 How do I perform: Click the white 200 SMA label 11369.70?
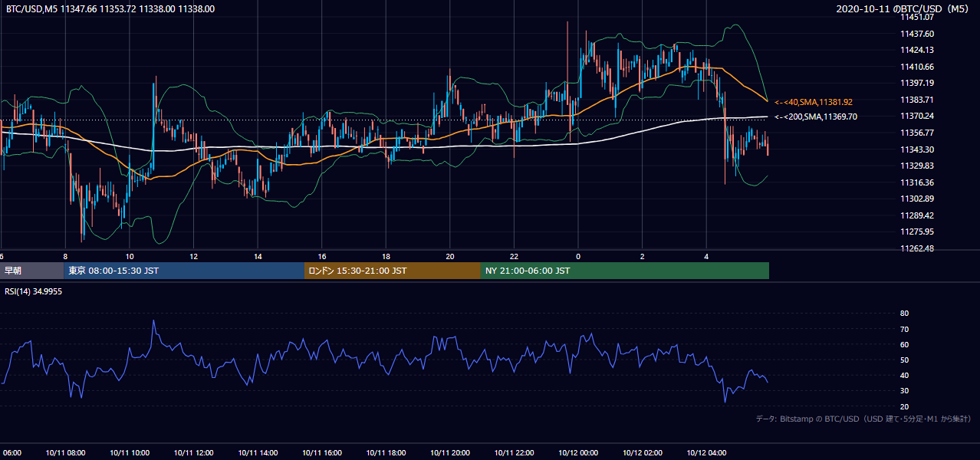pyautogui.click(x=816, y=117)
